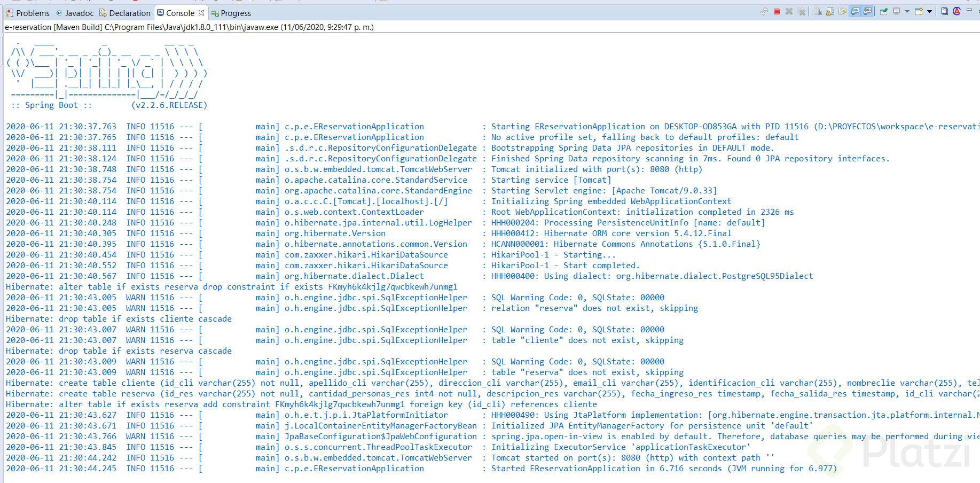Image resolution: width=980 pixels, height=483 pixels.
Task: Click the e-reservation [Maven Build] launch description
Action: pos(189,27)
